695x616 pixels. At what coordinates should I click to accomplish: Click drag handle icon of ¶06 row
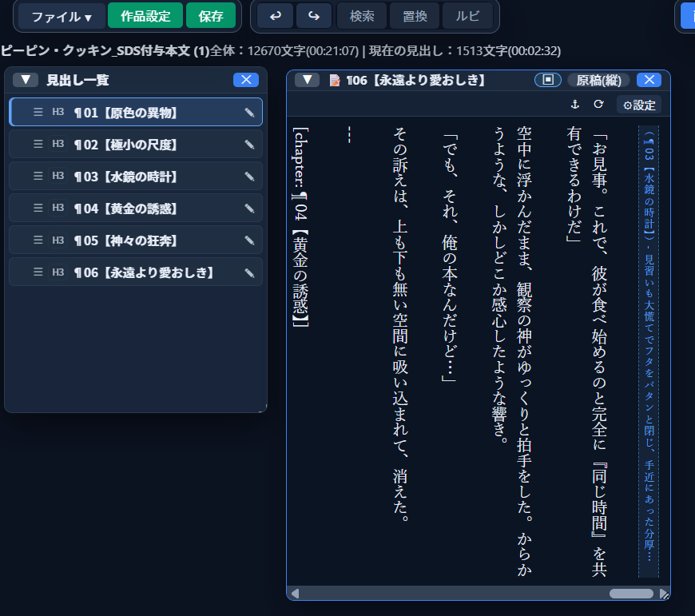pyautogui.click(x=38, y=272)
